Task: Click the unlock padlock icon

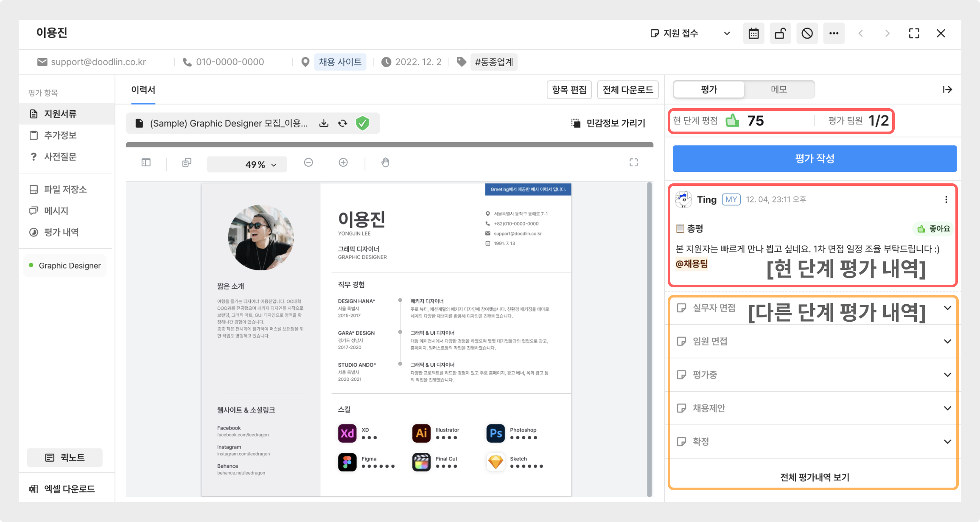Action: pyautogui.click(x=780, y=34)
